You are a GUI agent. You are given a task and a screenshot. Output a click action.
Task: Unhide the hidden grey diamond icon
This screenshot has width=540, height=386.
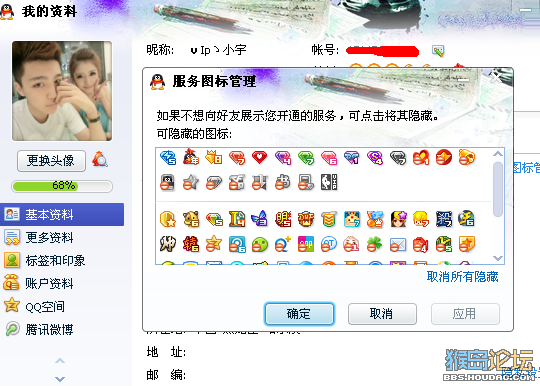214,183
